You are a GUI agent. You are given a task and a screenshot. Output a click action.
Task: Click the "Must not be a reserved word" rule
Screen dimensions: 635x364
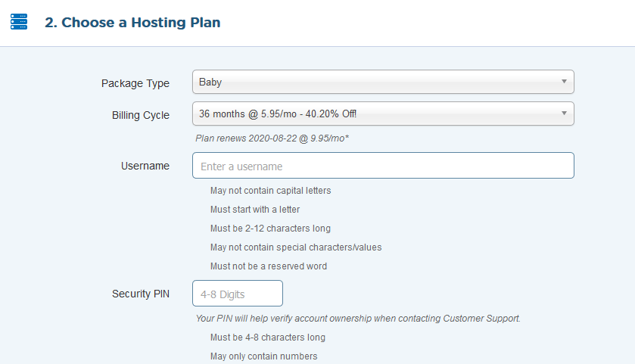pos(269,266)
